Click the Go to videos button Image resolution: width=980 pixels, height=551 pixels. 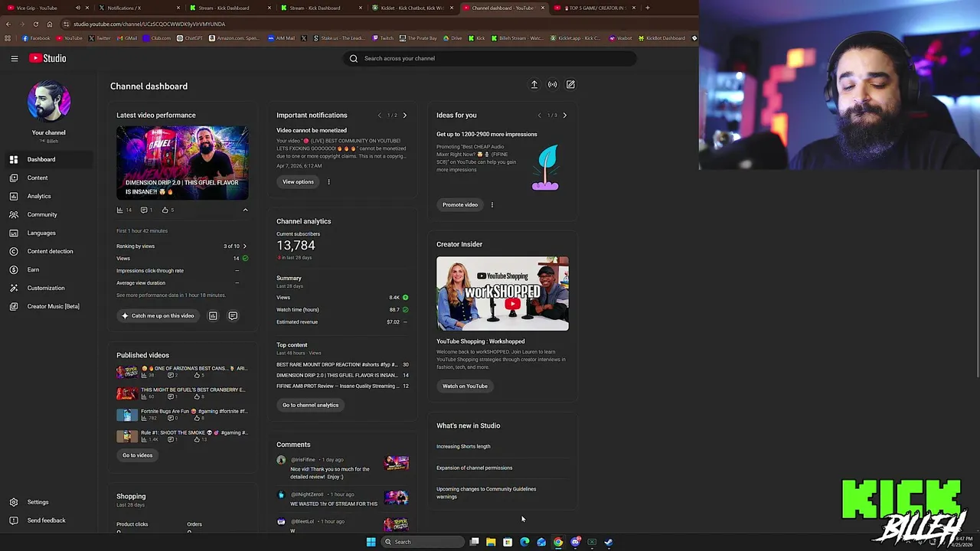pyautogui.click(x=138, y=455)
